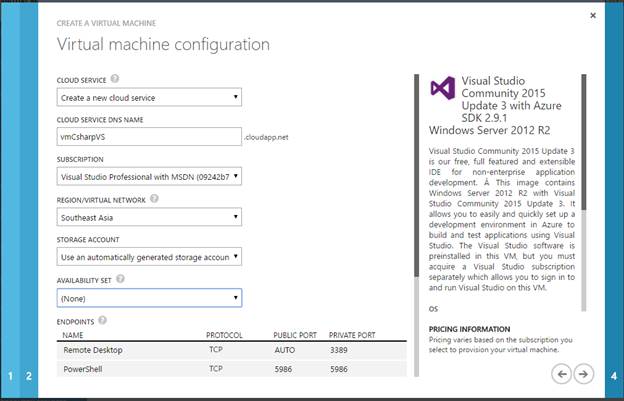The width and height of the screenshot is (624, 401).
Task: Go to the previous wizard page arrow
Action: pyautogui.click(x=562, y=374)
